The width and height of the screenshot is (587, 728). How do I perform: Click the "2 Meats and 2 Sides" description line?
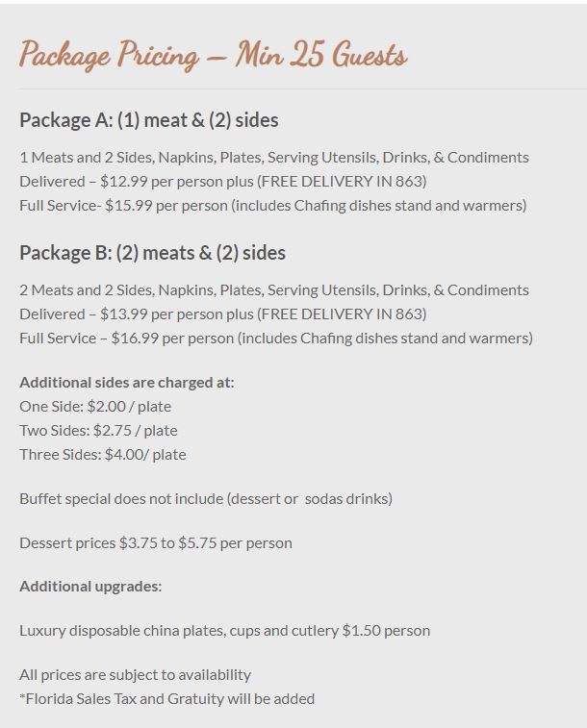(x=273, y=289)
